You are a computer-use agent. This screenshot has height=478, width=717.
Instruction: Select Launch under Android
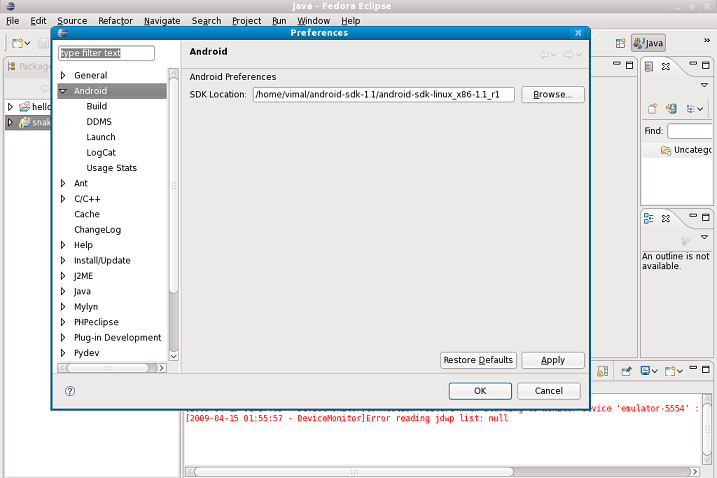(101, 137)
